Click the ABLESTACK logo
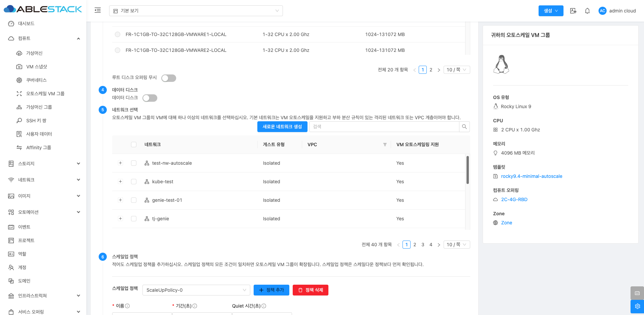Image resolution: width=644 pixels, height=315 pixels. 43,9
